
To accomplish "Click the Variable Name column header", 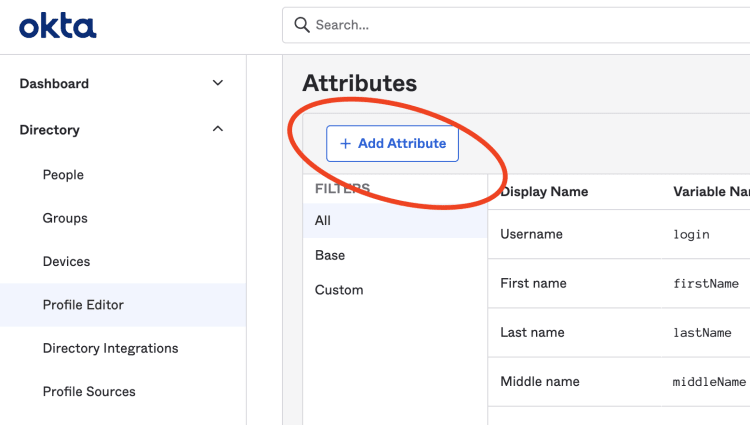I will [x=712, y=192].
